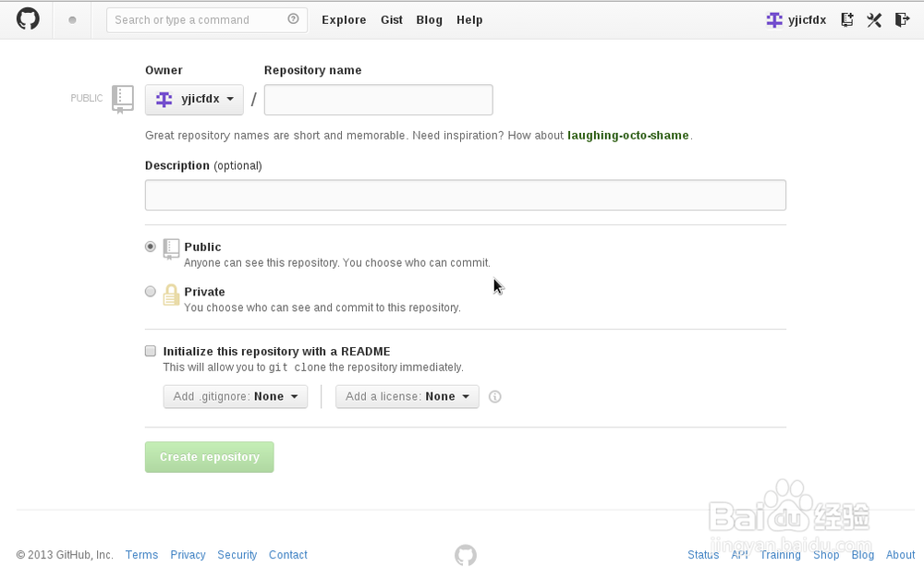Select the Private repository option
Viewport: 924px width, 578px height.
pyautogui.click(x=151, y=292)
